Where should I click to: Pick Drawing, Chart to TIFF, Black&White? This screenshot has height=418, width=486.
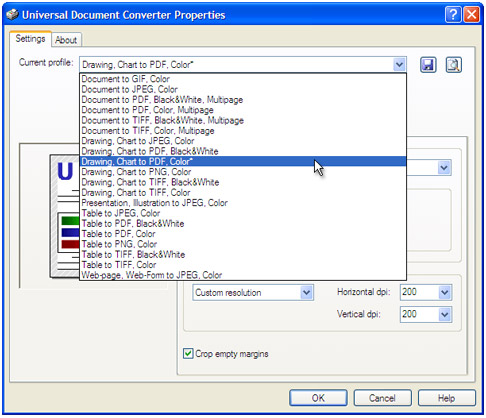pyautogui.click(x=243, y=182)
